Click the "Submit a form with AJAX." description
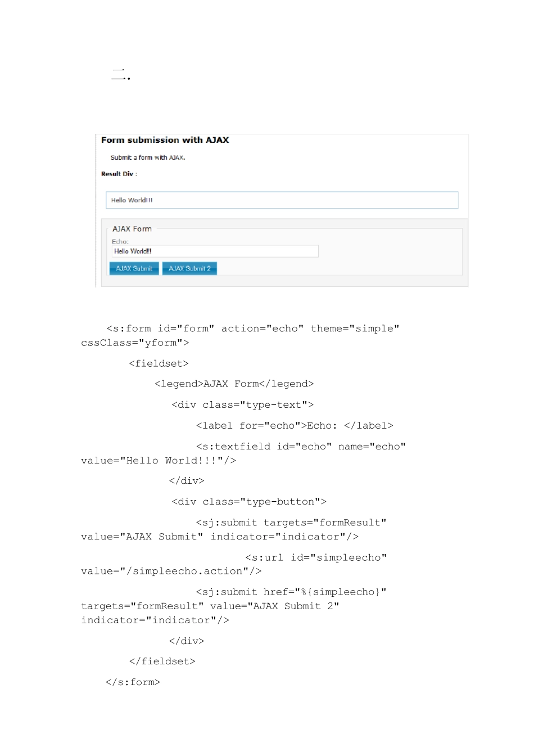534x756 pixels. (x=148, y=157)
